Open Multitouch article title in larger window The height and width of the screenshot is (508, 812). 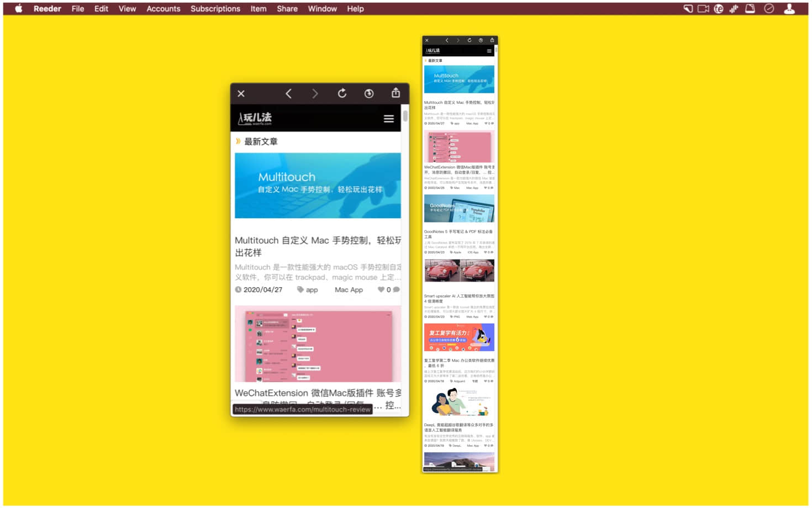tap(318, 246)
